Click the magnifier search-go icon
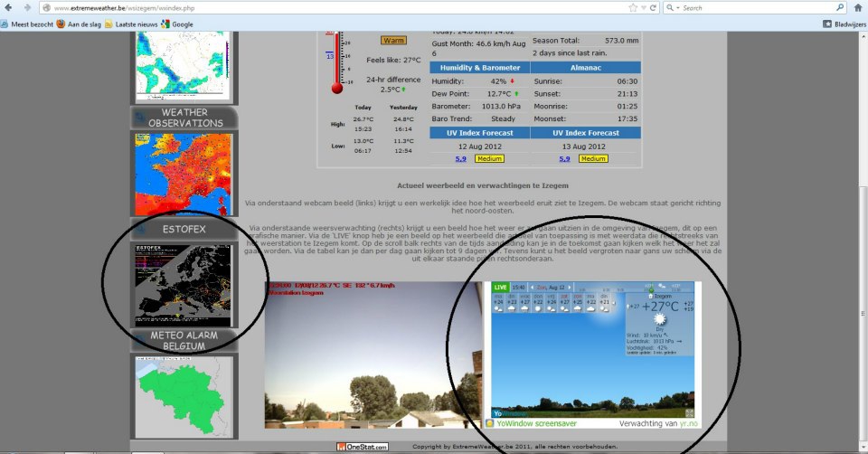 pyautogui.click(x=840, y=8)
